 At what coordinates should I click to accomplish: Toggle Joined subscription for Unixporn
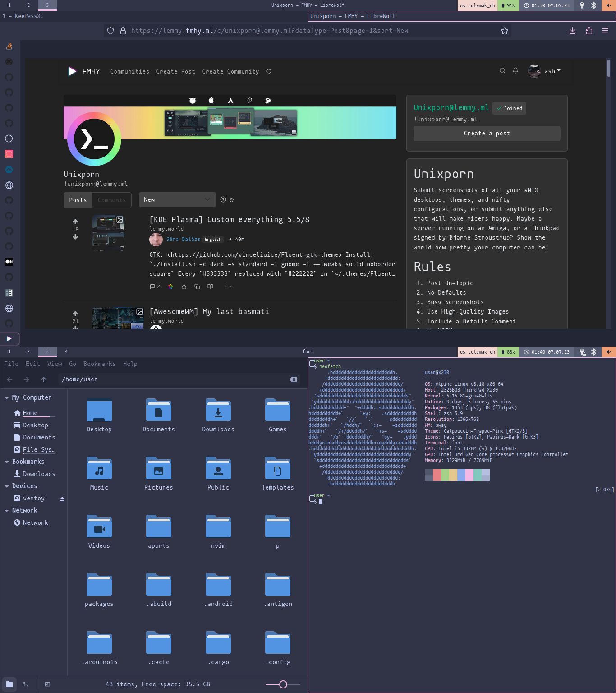tap(510, 108)
